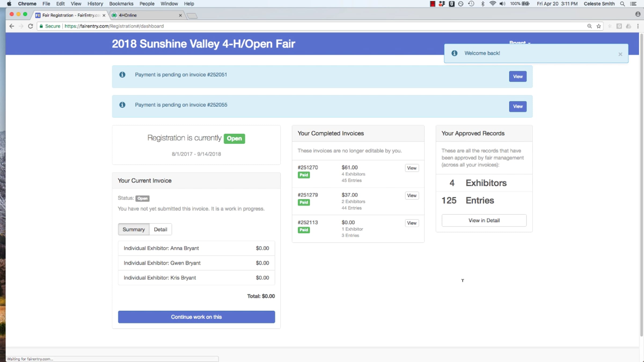Screen dimensions: 644x362
Task: Click the Wi-Fi status icon
Action: [493, 4]
